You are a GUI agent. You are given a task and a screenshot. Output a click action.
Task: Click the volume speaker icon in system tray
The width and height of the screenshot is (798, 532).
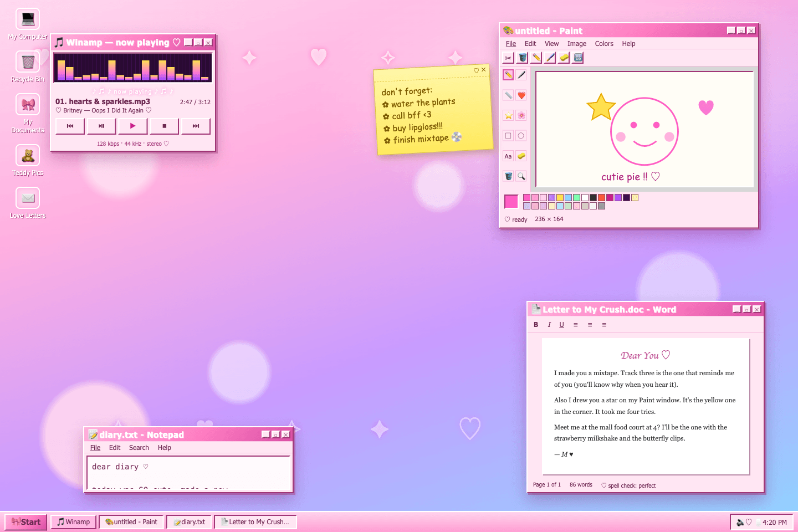pyautogui.click(x=740, y=522)
